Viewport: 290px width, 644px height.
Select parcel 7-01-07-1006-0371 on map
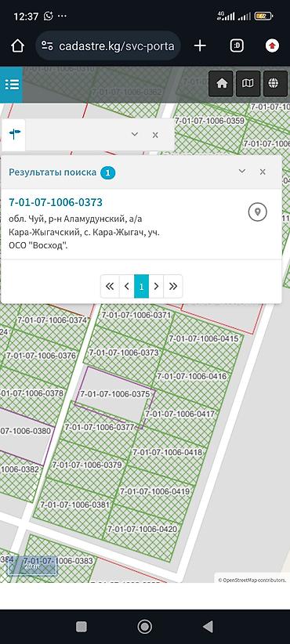(x=136, y=315)
